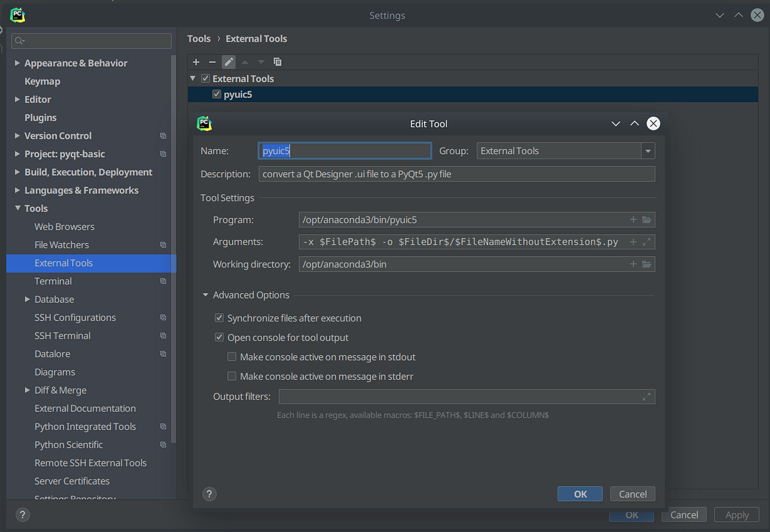The image size is (770, 532).
Task: Browse Working directory with folder icon
Action: coord(647,264)
